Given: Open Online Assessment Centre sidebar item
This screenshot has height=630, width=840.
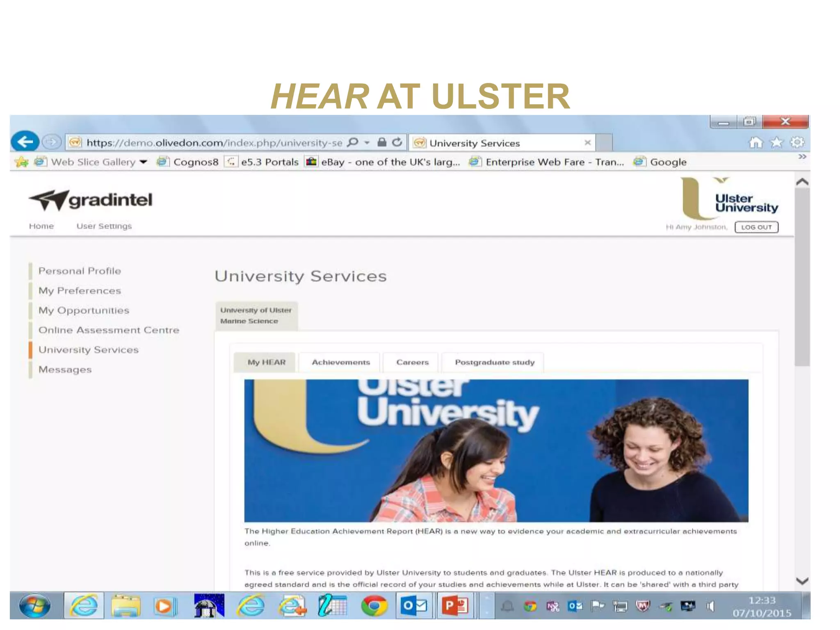Looking at the screenshot, I should point(109,330).
